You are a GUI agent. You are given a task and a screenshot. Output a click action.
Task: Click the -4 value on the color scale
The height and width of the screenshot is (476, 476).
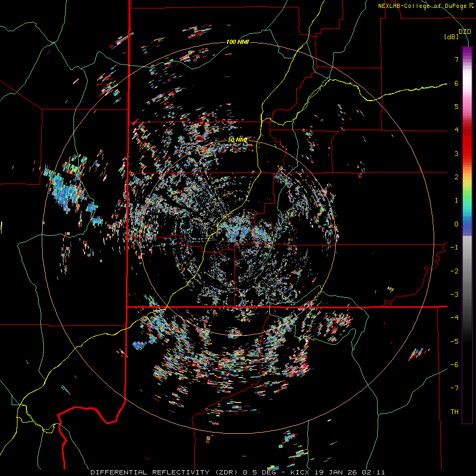pyautogui.click(x=454, y=318)
